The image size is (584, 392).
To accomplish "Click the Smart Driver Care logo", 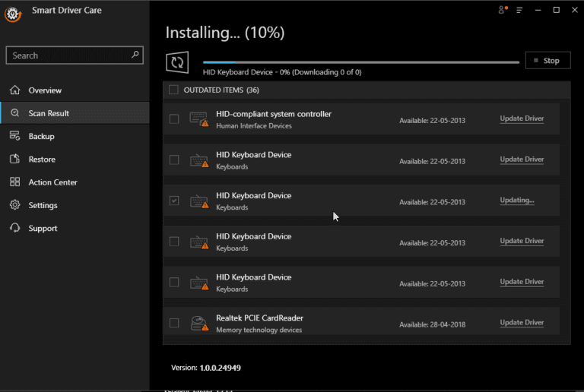I will (x=14, y=14).
